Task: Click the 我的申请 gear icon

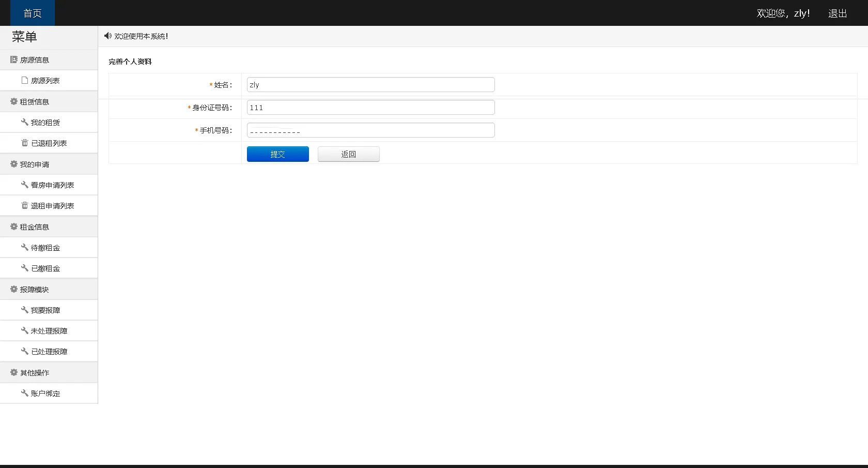Action: click(x=14, y=164)
